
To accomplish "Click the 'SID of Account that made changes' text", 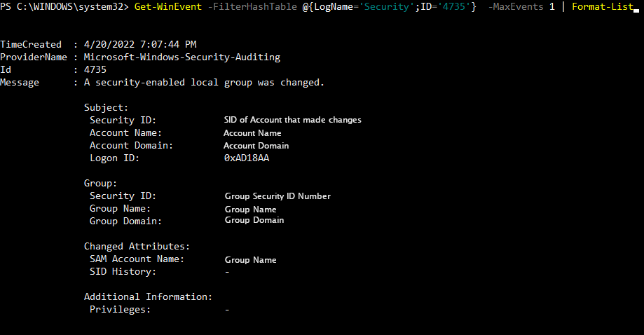I will [x=292, y=120].
